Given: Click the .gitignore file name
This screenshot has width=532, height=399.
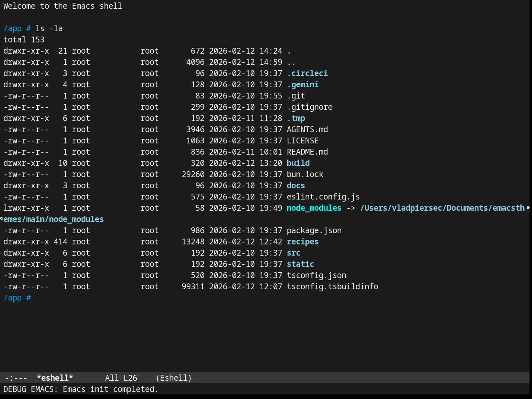Looking at the screenshot, I should coord(310,107).
